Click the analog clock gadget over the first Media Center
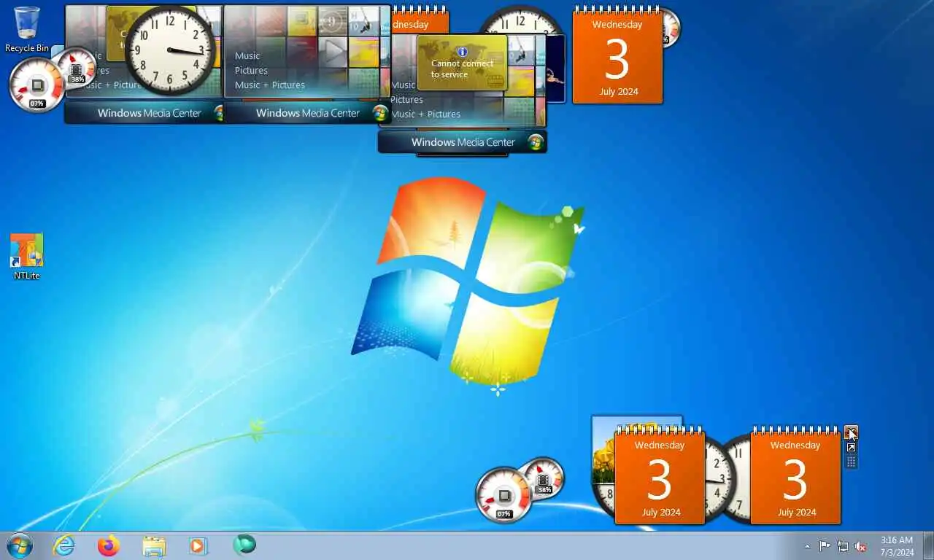This screenshot has width=934, height=560. (x=169, y=50)
